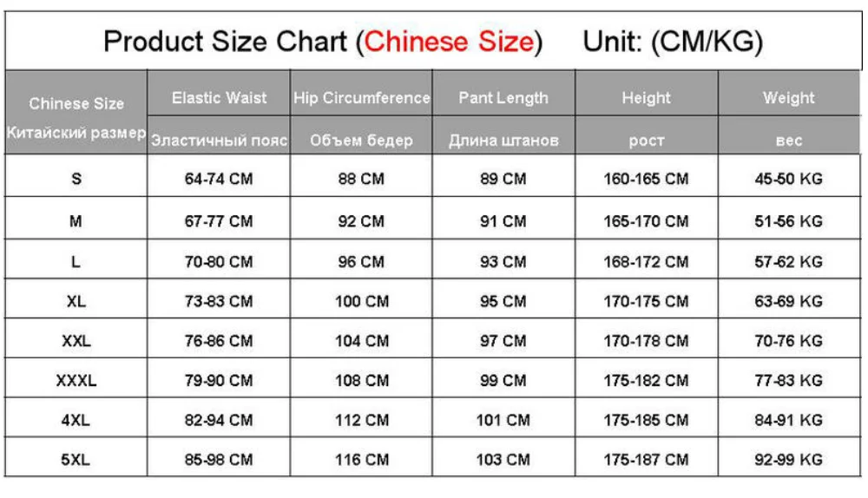Click the red 'Chinese Size' title text
This screenshot has width=868, height=498.
point(448,41)
